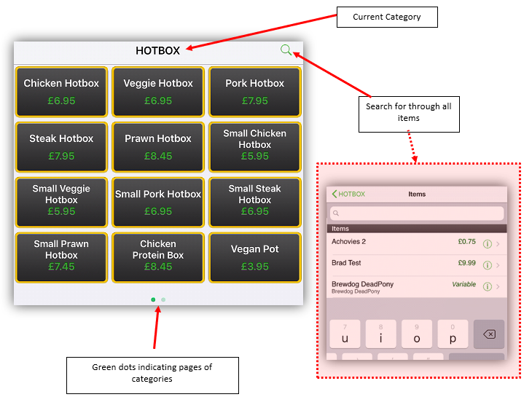The width and height of the screenshot is (532, 397).
Task: Select Small Pork Hotbox tile
Action: 158,202
